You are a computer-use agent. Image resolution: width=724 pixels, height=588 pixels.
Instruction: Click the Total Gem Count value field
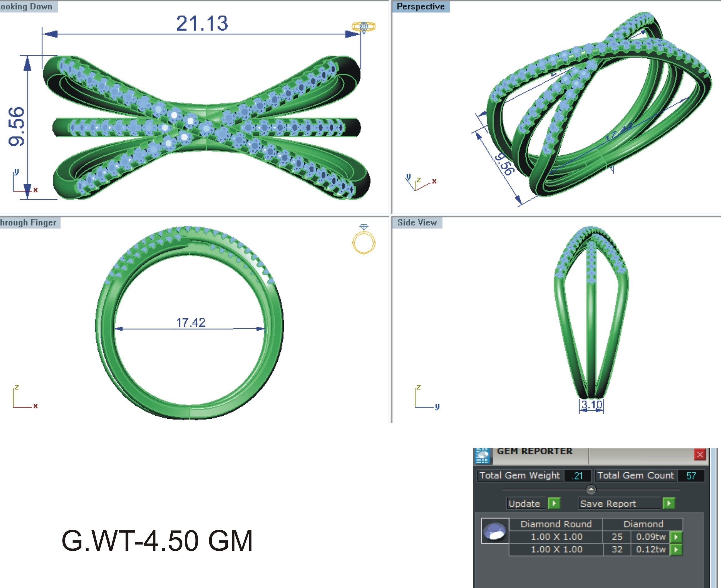691,476
